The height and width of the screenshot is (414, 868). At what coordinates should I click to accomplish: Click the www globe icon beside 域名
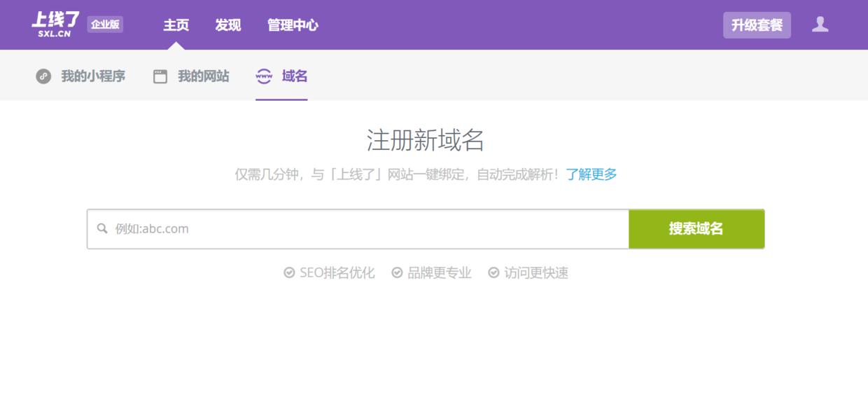click(262, 76)
